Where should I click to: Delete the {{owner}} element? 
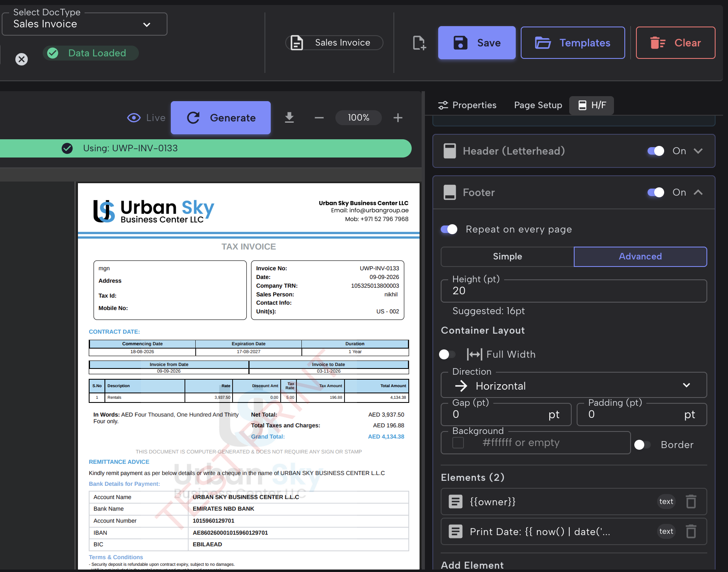[691, 502]
